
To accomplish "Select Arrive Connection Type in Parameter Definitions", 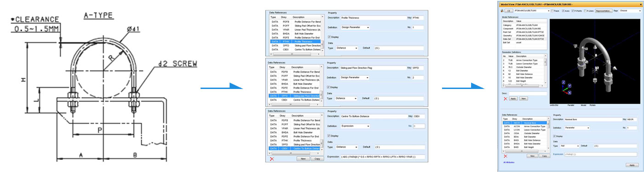I will point(523,60).
